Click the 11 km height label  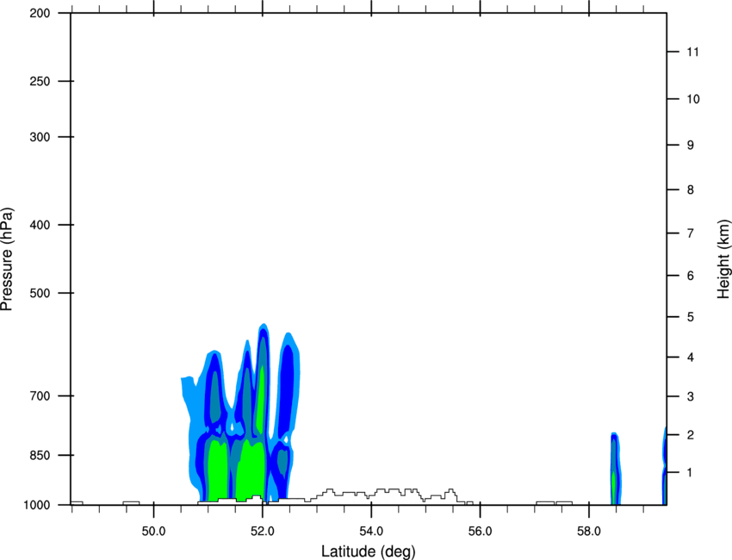pyautogui.click(x=692, y=52)
